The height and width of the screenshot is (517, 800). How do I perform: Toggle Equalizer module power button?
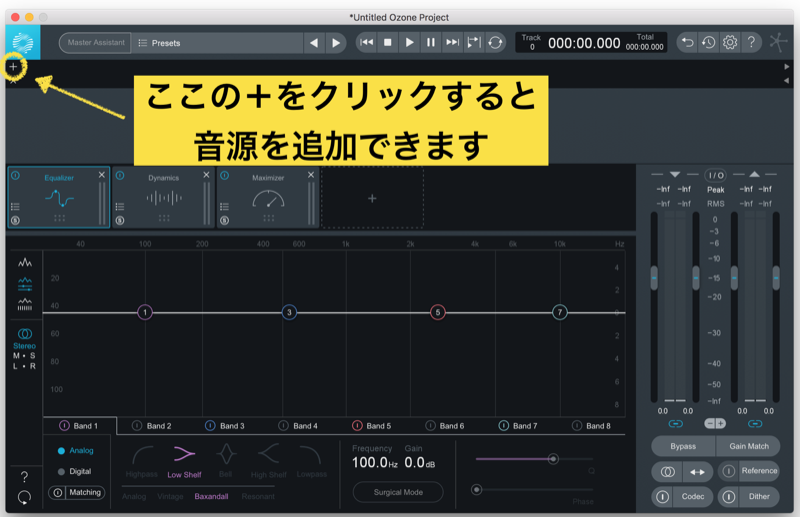tap(15, 176)
